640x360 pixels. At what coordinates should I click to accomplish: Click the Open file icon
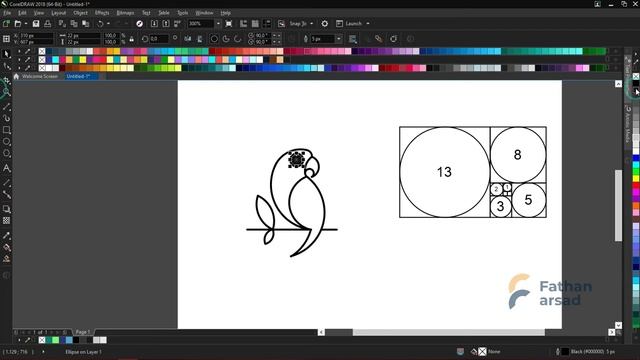[x=18, y=24]
